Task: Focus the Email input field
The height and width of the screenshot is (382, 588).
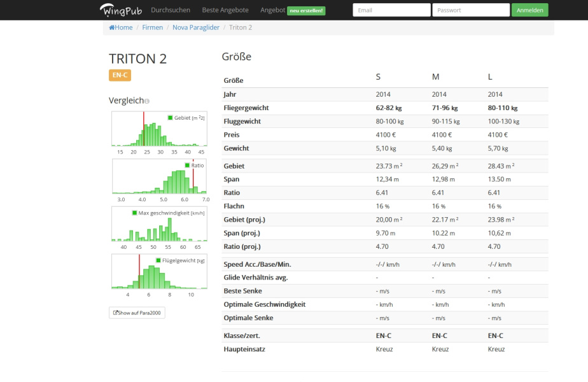Action: click(x=391, y=10)
